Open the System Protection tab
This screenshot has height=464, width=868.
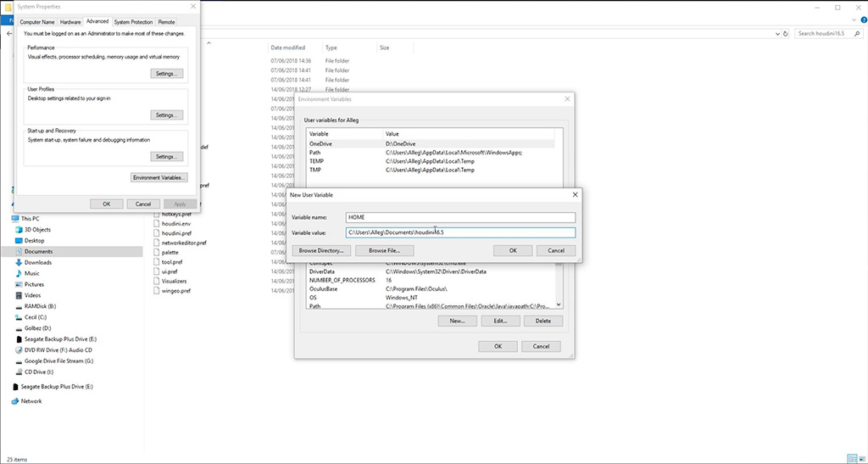133,21
